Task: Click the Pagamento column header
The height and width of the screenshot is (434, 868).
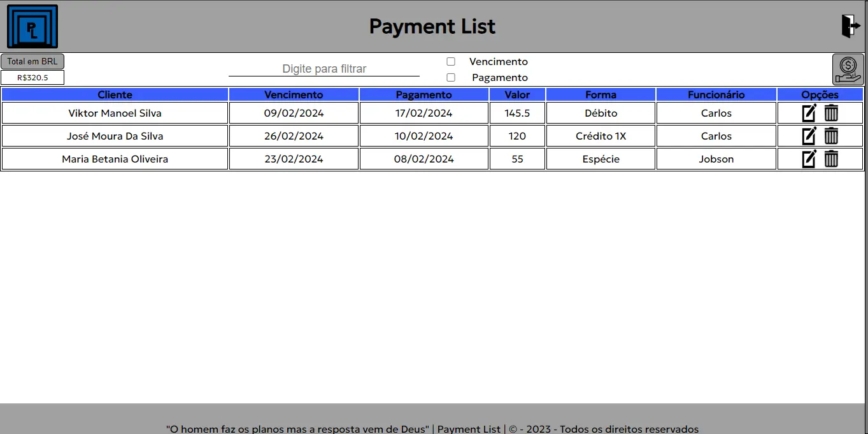Action: [x=424, y=94]
